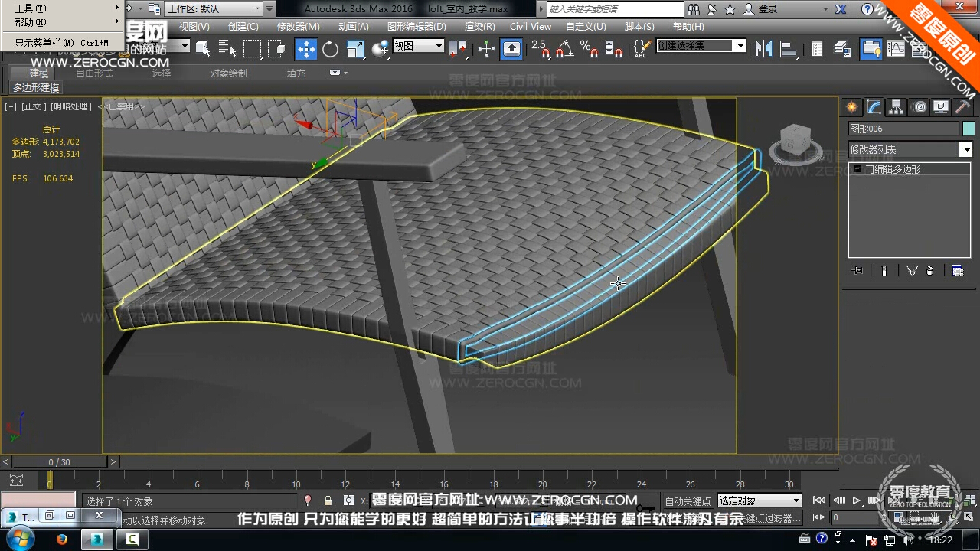Toggle Select and Manipulate crosshair icon

pyautogui.click(x=486, y=49)
